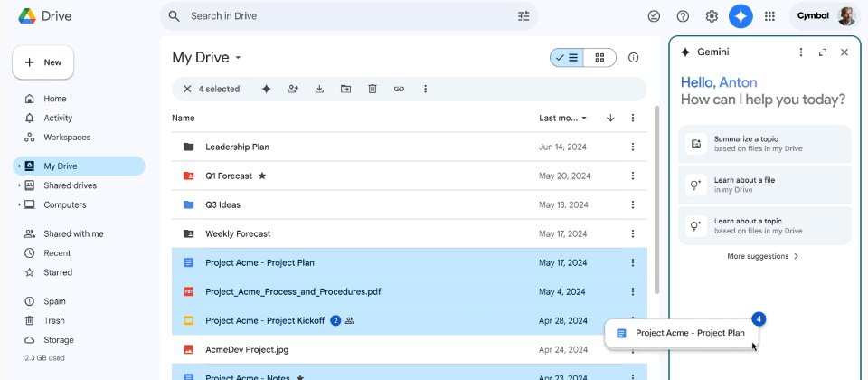This screenshot has width=868, height=380.
Task: Click the file list vertical scrollbar
Action: (x=657, y=199)
